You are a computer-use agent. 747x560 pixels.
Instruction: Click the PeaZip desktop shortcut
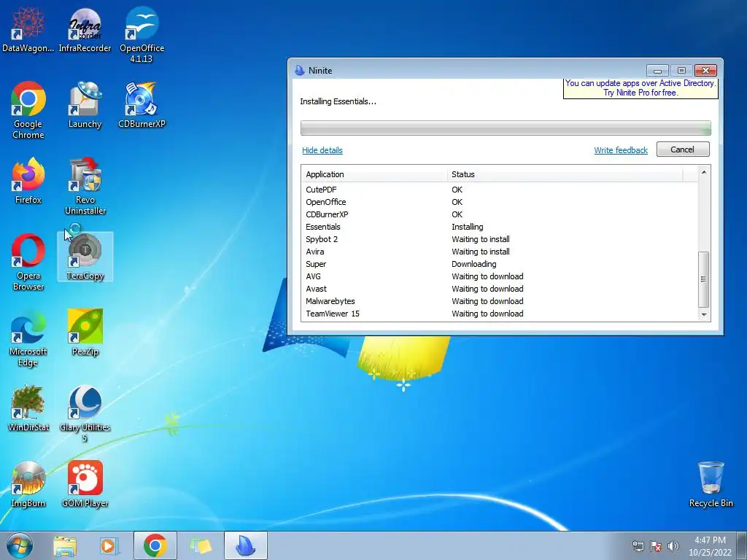point(85,332)
